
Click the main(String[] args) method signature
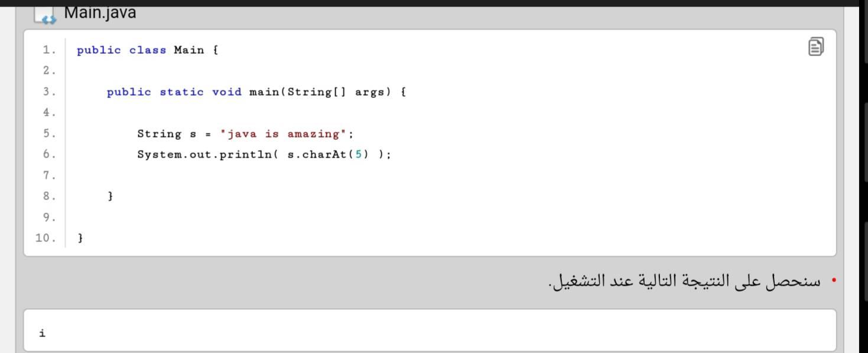point(320,92)
